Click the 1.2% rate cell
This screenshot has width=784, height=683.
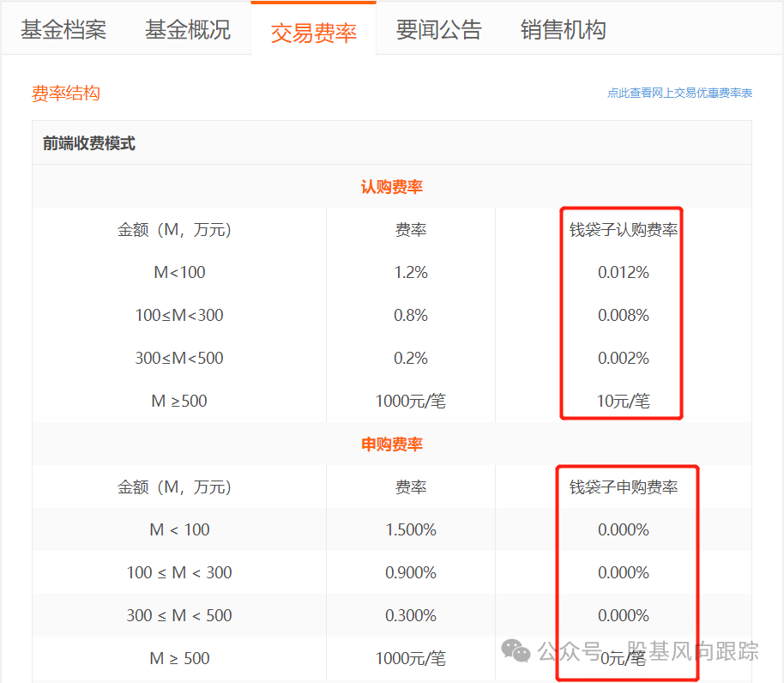[x=410, y=272]
